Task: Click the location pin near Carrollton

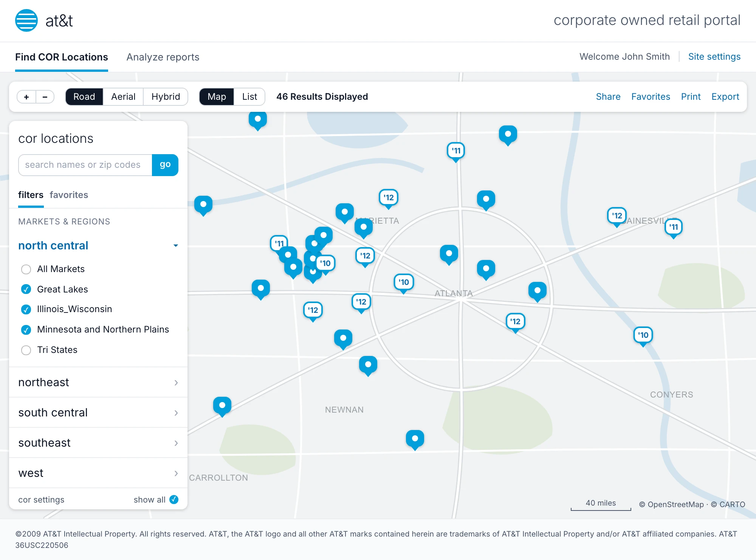Action: tap(222, 407)
